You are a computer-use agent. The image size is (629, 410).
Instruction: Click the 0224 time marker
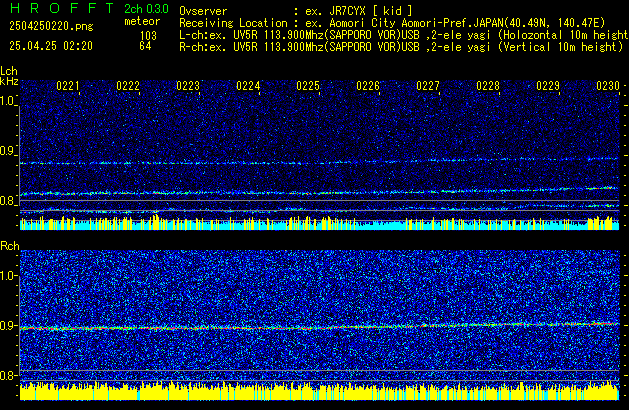(x=248, y=86)
